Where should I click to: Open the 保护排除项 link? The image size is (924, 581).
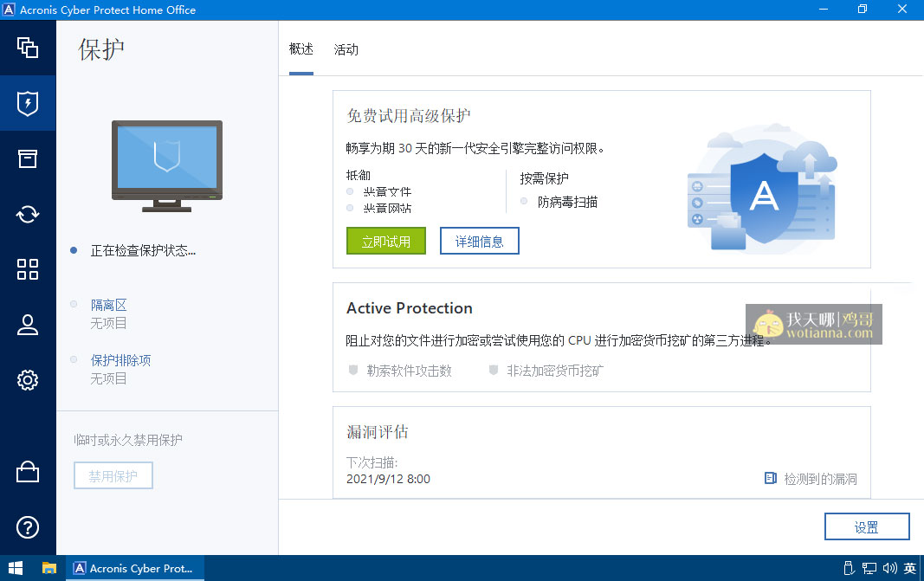(x=120, y=360)
